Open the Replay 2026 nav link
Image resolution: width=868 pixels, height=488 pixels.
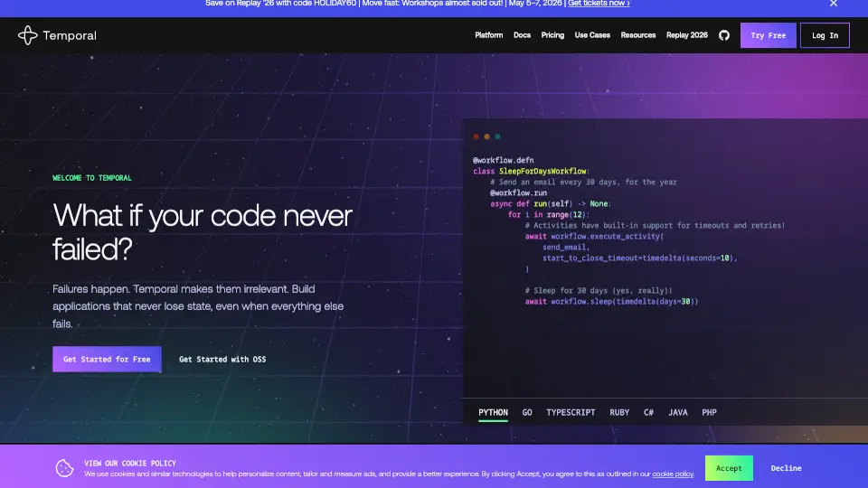[x=686, y=35]
